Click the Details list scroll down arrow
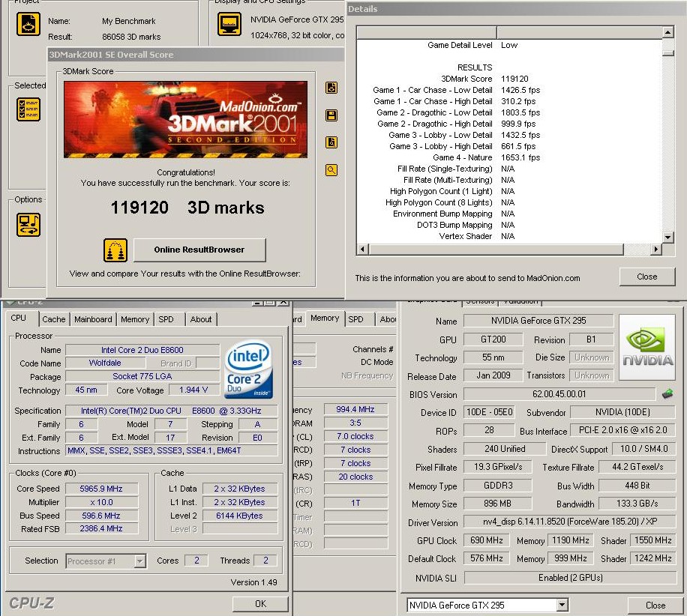687x616 pixels. coord(667,238)
